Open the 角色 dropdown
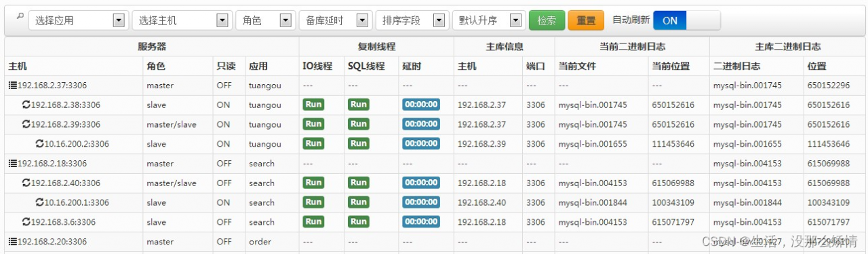Viewport: 868px width, 254px height. (265, 20)
